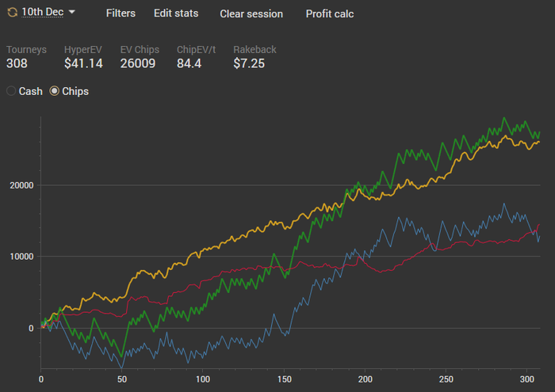Open the Filters menu
Viewport: 555px width, 392px height.
(121, 13)
